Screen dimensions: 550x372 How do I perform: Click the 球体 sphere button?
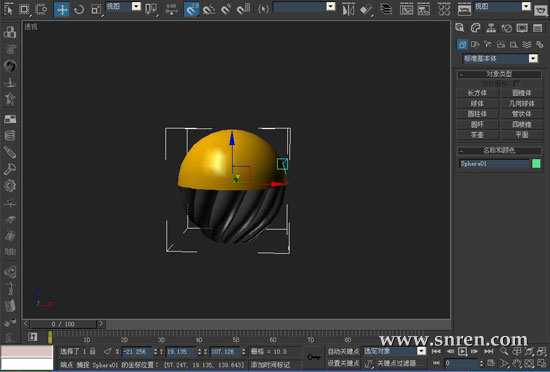click(x=477, y=103)
